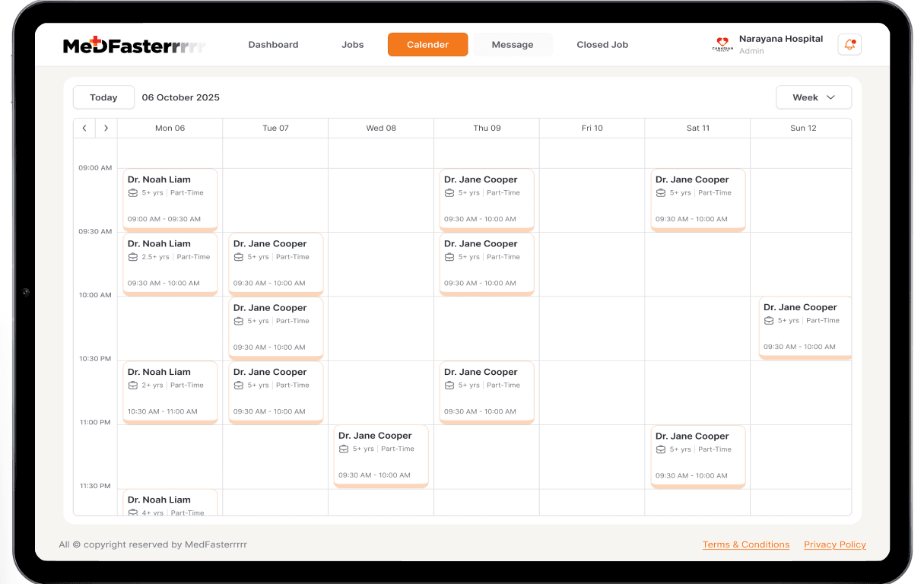Switch to the Message tab

[512, 44]
